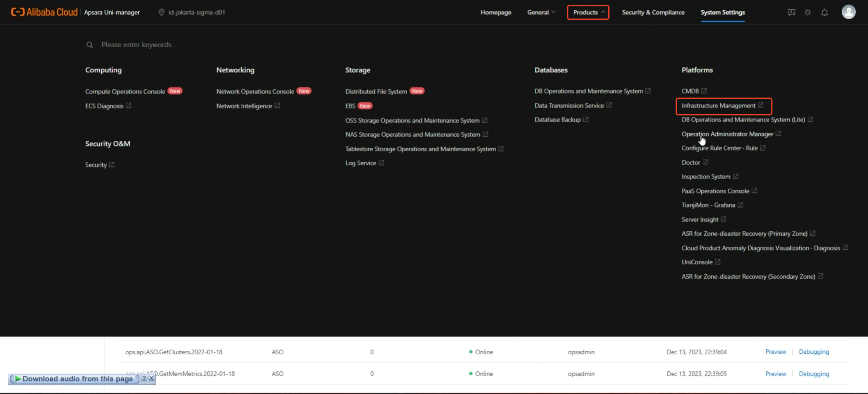Open the user avatar menu
Viewport: 868px width, 394px height.
pos(848,12)
